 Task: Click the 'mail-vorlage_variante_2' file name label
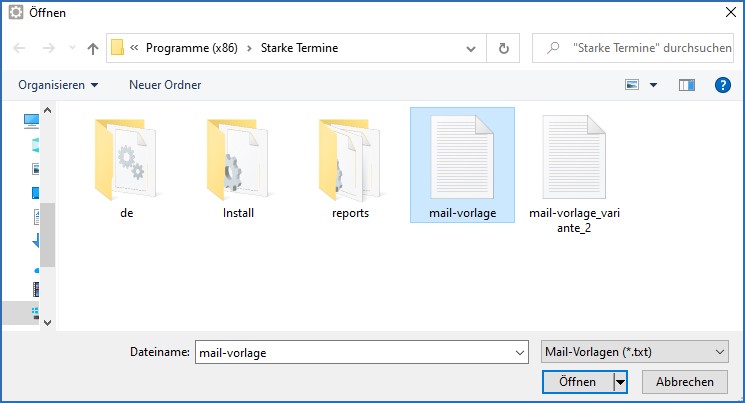click(x=574, y=221)
